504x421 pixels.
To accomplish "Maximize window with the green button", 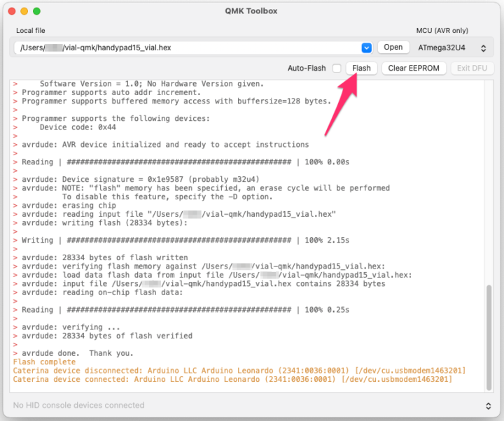I will point(36,11).
